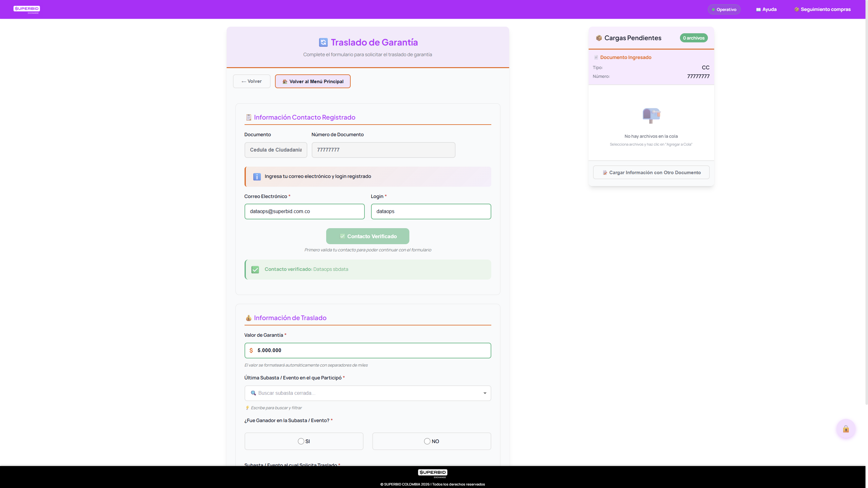The height and width of the screenshot is (488, 868).
Task: Click Volver al Menú Principal button
Action: tap(312, 82)
